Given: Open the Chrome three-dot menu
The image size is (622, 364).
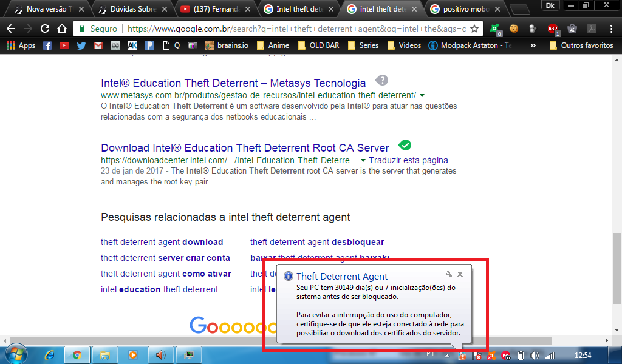Looking at the screenshot, I should click(611, 29).
